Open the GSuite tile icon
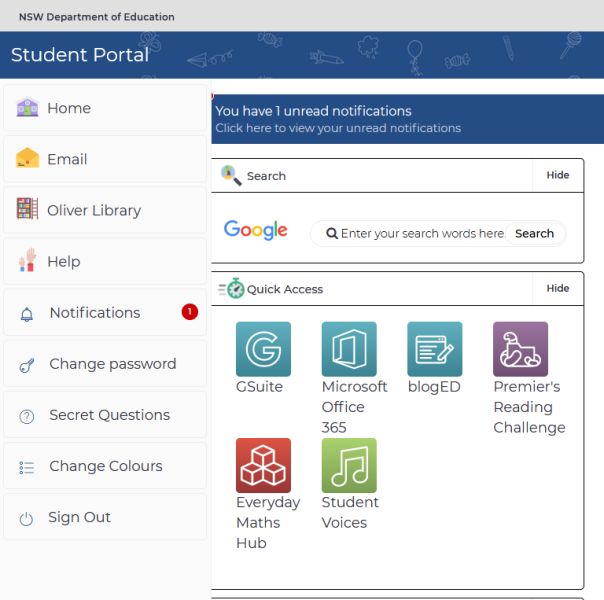The image size is (604, 600). coord(263,349)
